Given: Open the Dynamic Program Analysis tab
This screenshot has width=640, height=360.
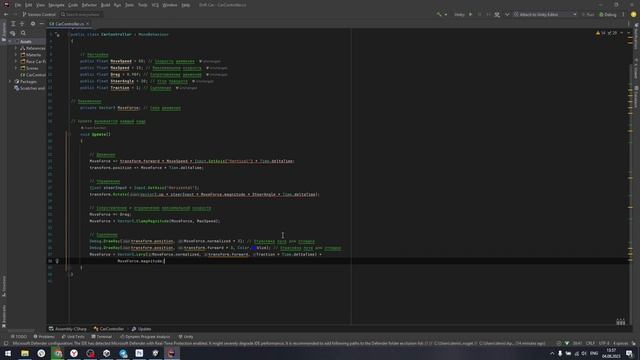Looking at the screenshot, I should (145, 337).
